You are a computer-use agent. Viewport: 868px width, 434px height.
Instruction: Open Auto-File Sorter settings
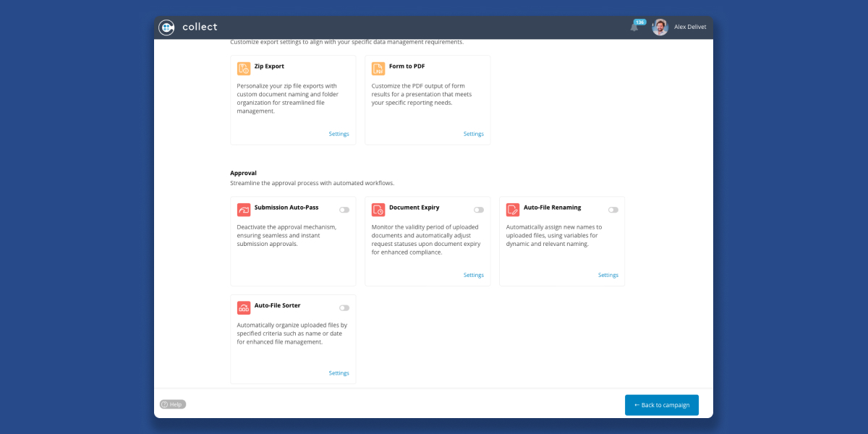339,373
